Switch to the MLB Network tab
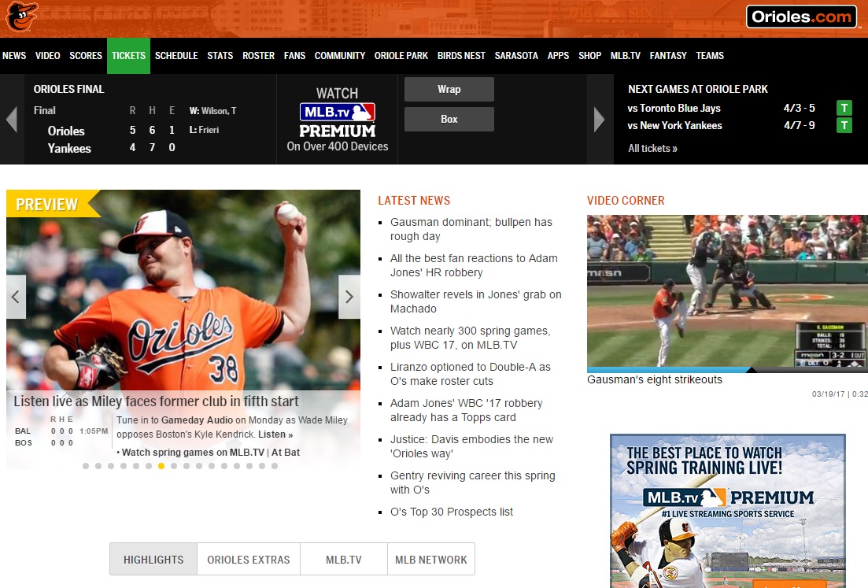868x588 pixels. coord(431,560)
